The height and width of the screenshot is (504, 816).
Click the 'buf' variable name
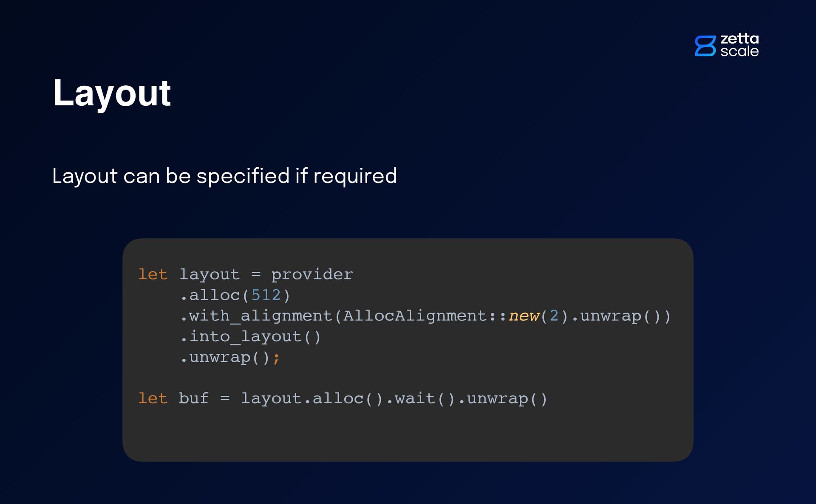[x=193, y=399]
